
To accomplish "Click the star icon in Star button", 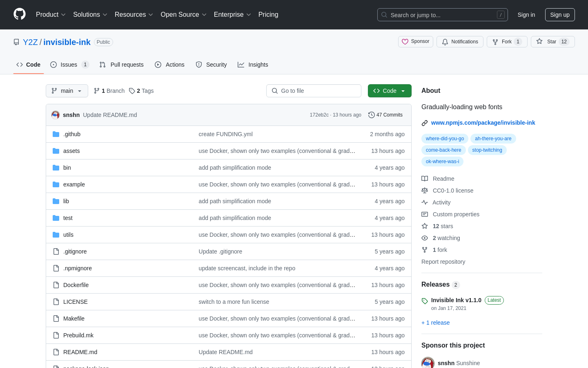I will (x=539, y=41).
